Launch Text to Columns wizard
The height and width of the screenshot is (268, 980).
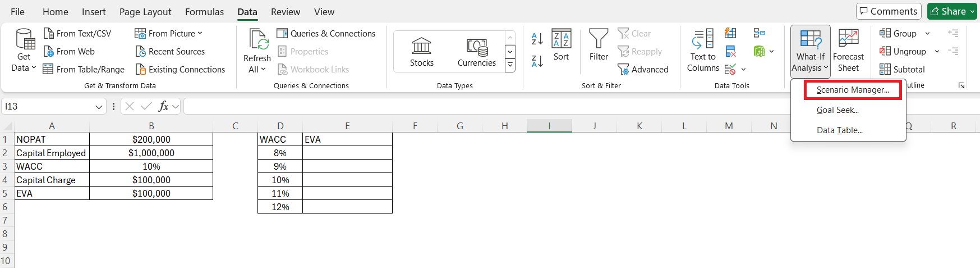coord(703,51)
